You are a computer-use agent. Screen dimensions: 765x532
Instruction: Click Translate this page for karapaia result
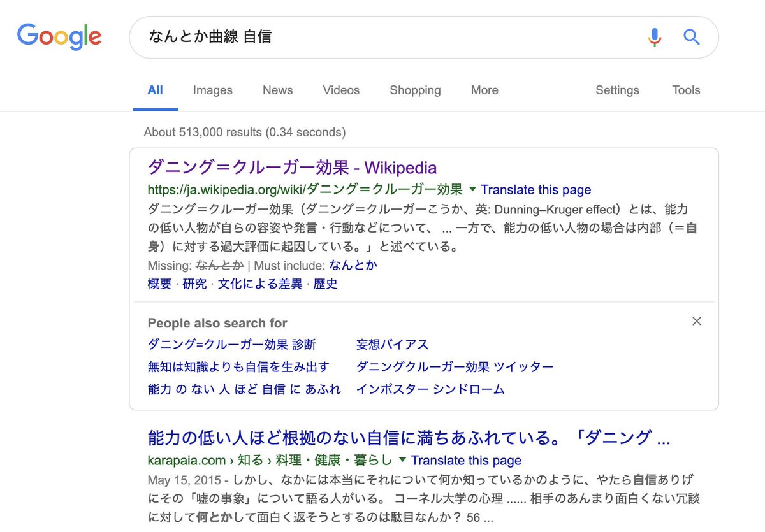[x=466, y=461]
